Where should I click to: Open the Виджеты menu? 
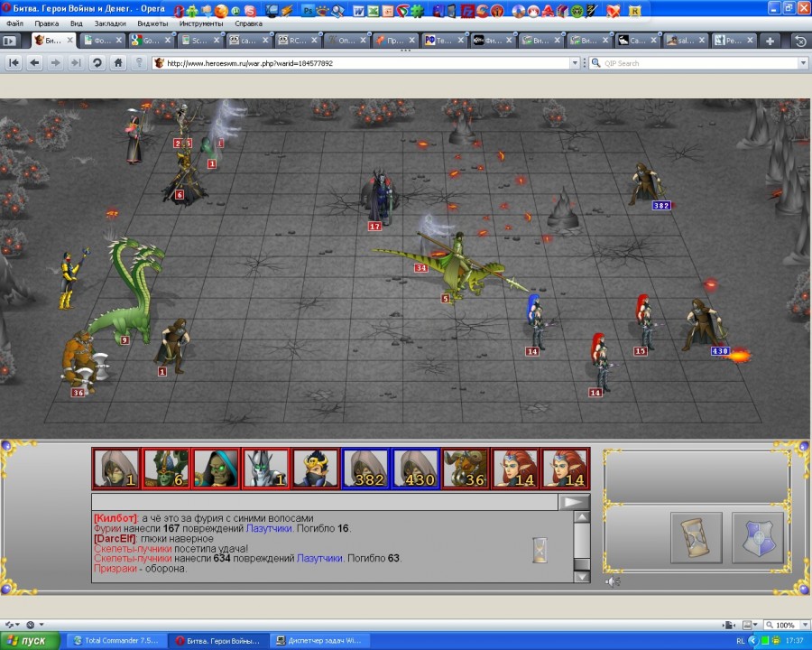click(152, 23)
